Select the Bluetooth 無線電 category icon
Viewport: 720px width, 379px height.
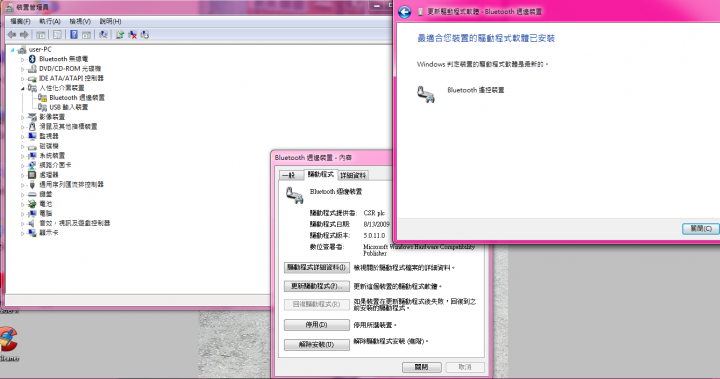(32, 59)
